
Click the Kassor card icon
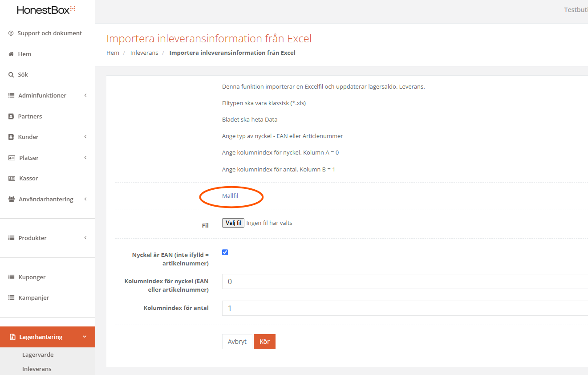(12, 179)
